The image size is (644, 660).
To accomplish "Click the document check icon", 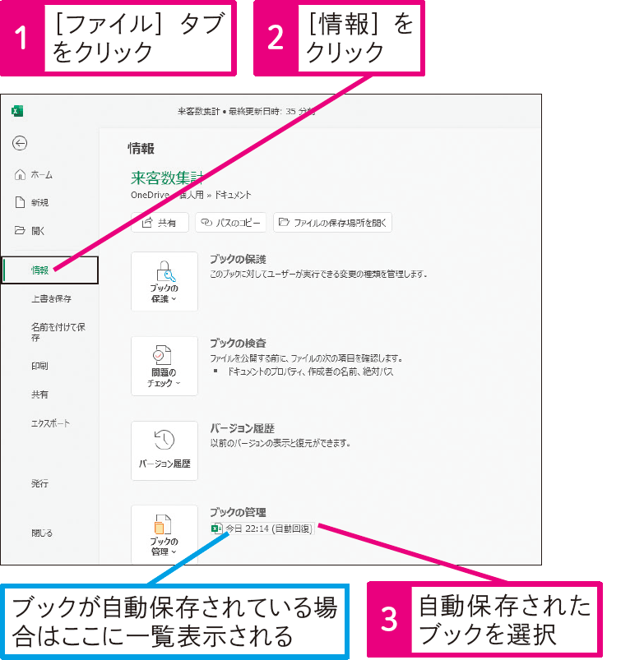I will click(x=162, y=355).
